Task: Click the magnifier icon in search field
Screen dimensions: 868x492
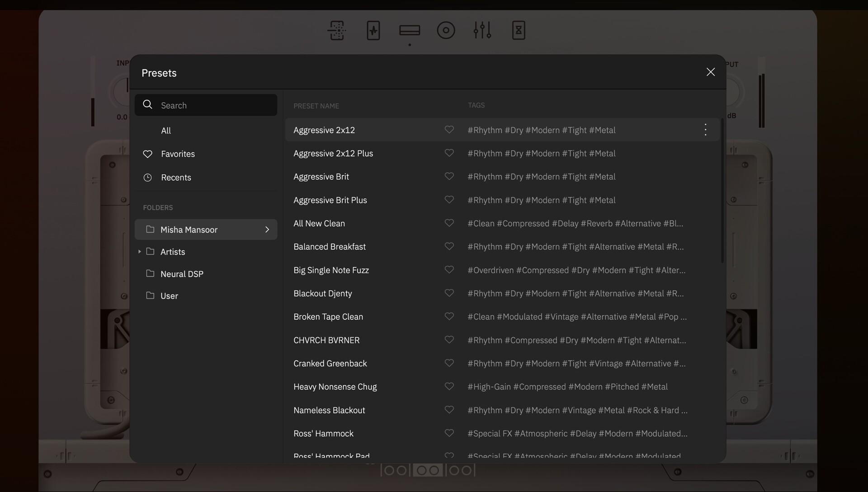Action: [147, 105]
